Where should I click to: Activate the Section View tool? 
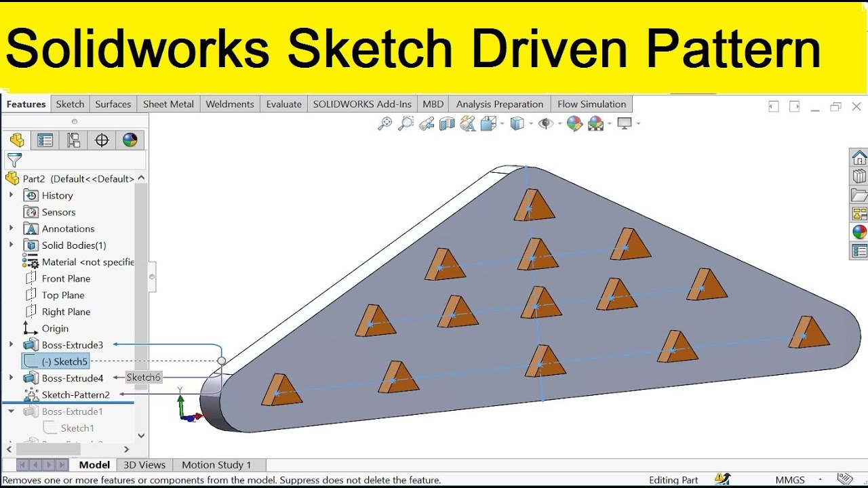pos(447,123)
